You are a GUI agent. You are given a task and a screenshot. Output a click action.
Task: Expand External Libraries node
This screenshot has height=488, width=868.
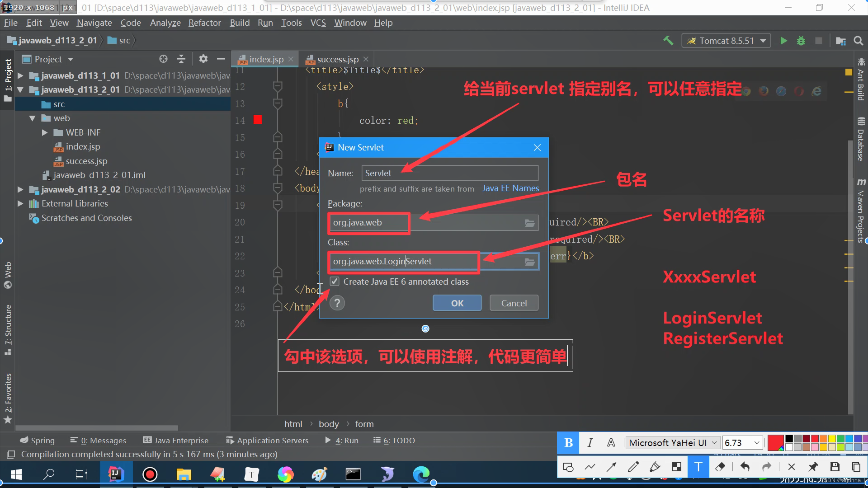pyautogui.click(x=20, y=204)
